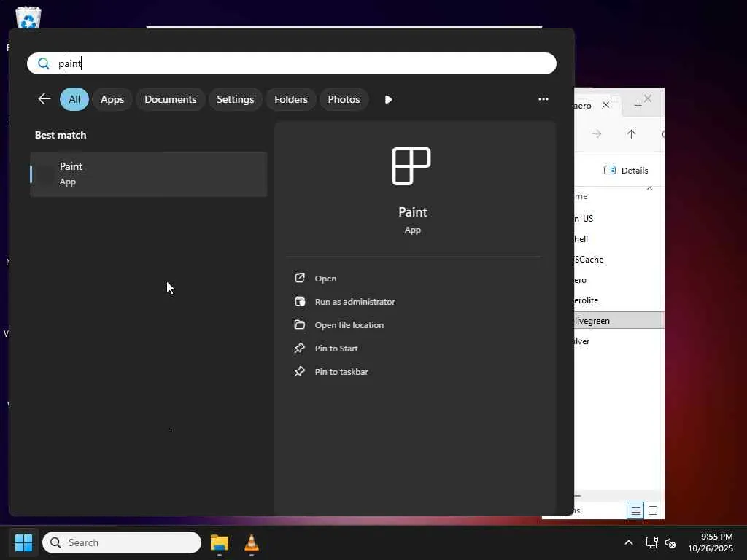747x560 pixels.
Task: Switch File Explorer to details list view
Action: click(635, 510)
